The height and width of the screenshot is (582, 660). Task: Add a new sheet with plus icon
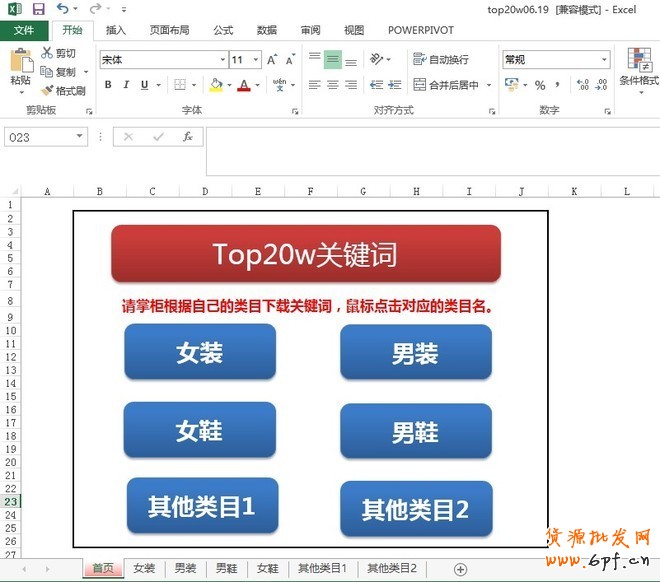pos(460,569)
